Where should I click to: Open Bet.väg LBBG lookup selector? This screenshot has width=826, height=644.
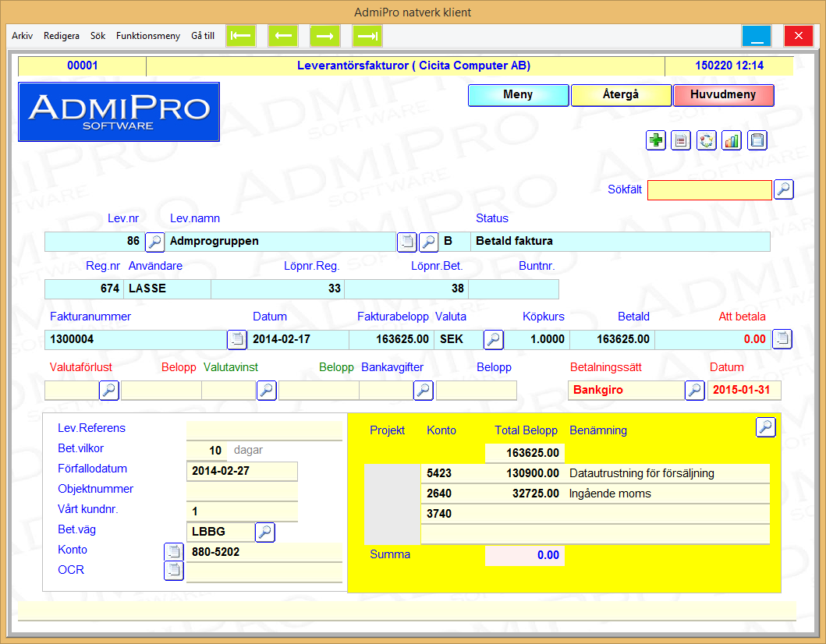pyautogui.click(x=265, y=533)
